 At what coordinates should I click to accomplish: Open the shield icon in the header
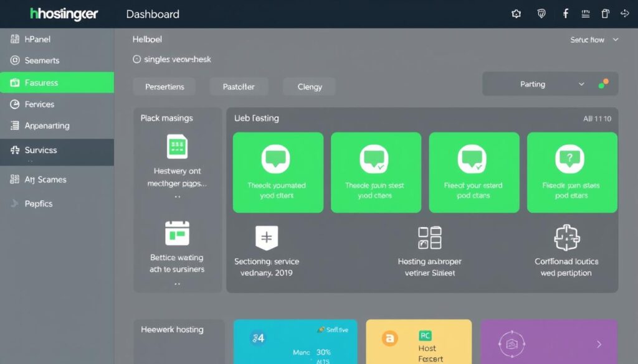(541, 14)
